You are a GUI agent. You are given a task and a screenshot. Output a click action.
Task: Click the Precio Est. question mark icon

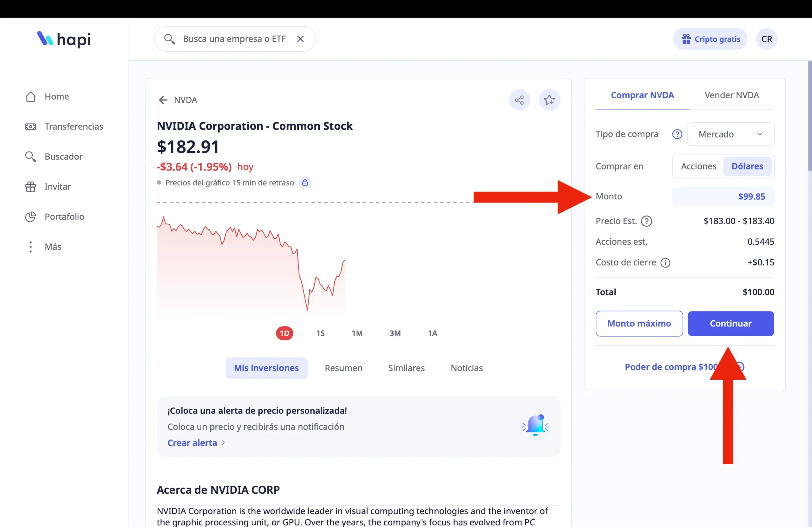(646, 221)
